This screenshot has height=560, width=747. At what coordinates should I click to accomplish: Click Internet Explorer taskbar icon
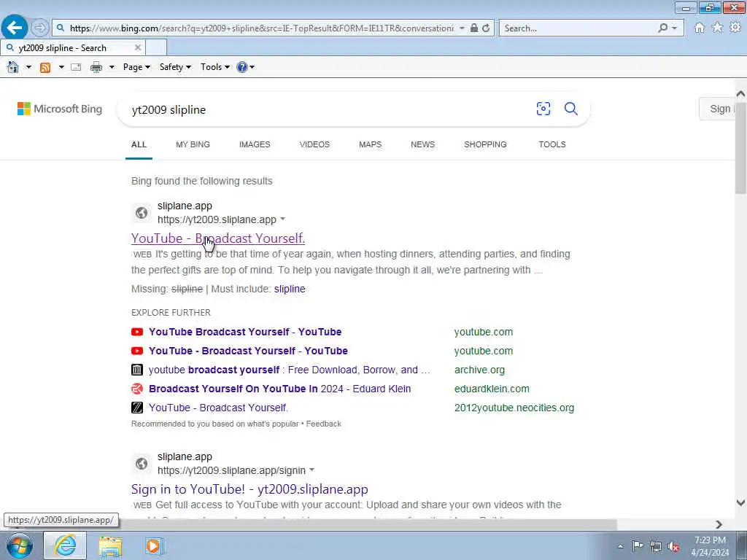[65, 545]
